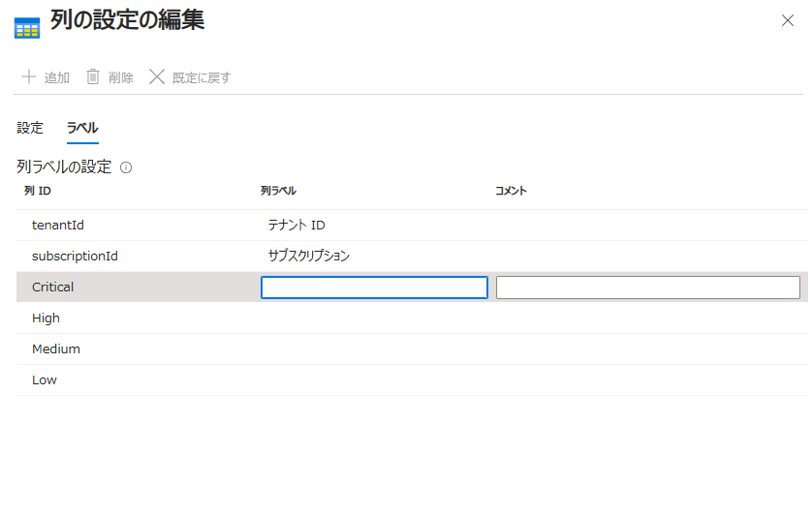
Task: Click 既定に戻す text button
Action: pos(202,77)
